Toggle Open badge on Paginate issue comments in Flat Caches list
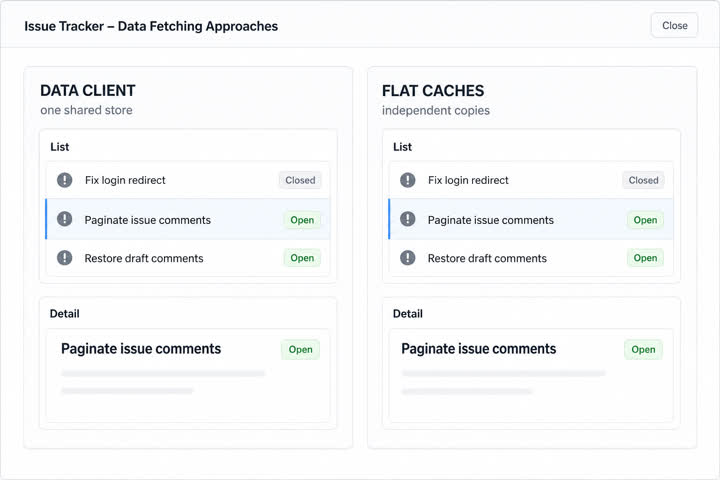 point(645,220)
